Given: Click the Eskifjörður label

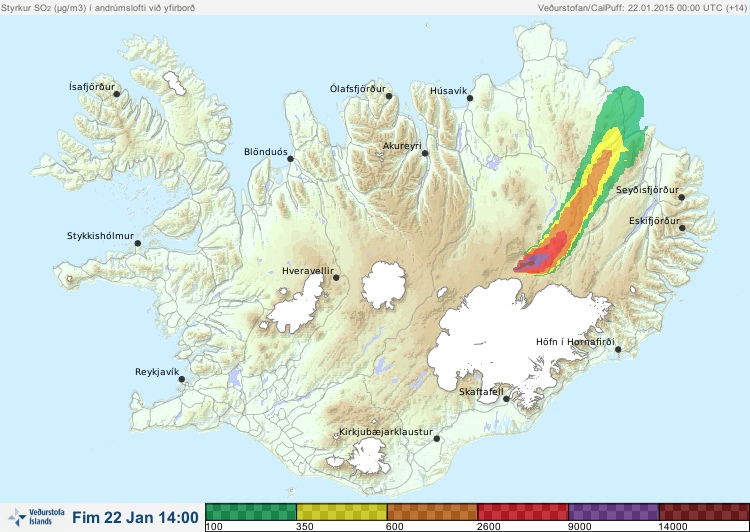Looking at the screenshot, I should coord(654,221).
